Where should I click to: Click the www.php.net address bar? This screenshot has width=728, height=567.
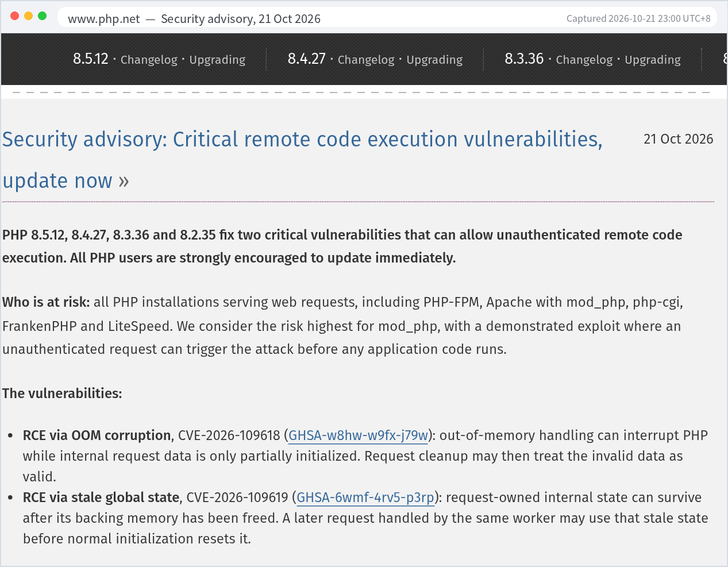(386, 18)
